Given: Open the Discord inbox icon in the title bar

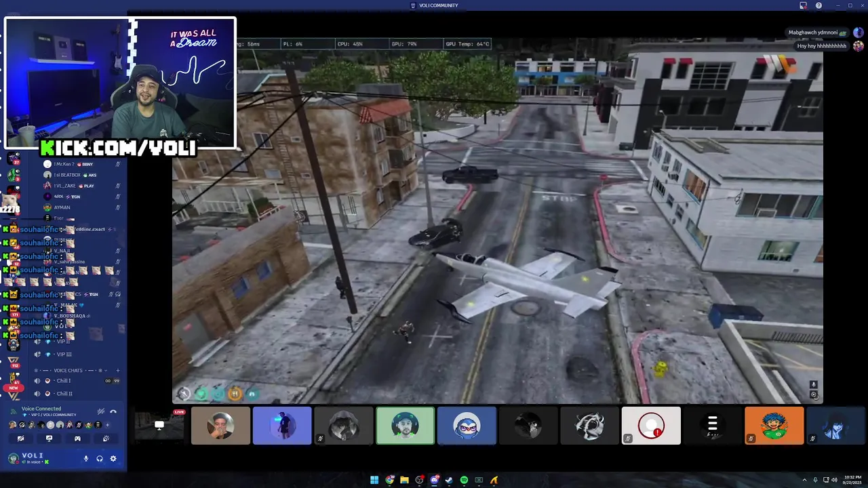Looking at the screenshot, I should (x=803, y=5).
